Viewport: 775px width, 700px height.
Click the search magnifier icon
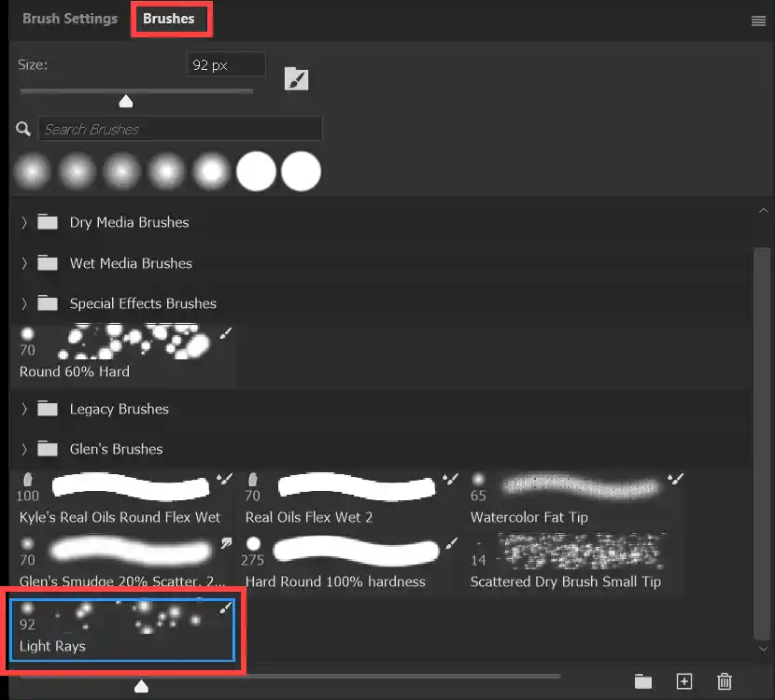point(24,129)
